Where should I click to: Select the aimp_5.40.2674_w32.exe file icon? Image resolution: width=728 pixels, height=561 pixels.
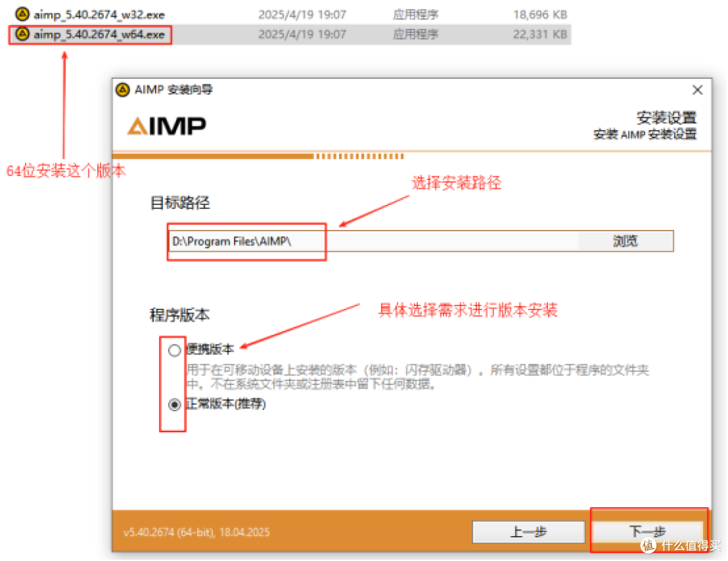pos(22,14)
